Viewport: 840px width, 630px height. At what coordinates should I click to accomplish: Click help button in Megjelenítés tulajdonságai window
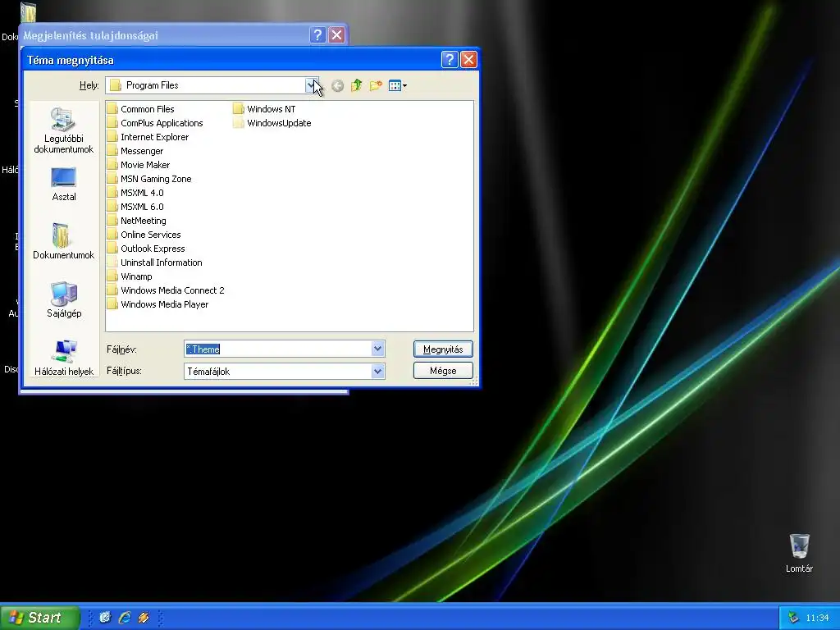317,34
